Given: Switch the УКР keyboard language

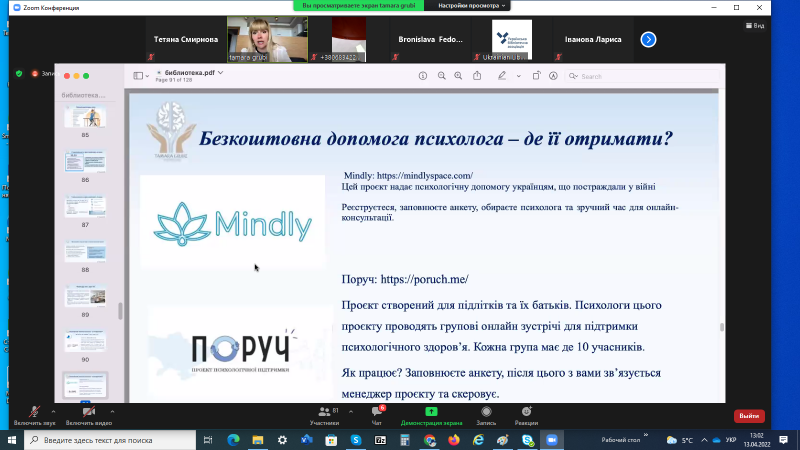Looking at the screenshot, I should 731,440.
